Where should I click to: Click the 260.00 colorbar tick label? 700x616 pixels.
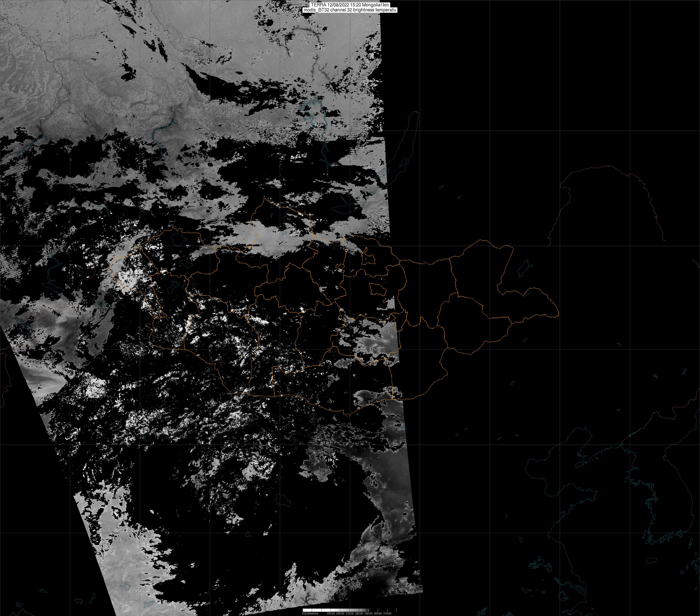(340, 613)
